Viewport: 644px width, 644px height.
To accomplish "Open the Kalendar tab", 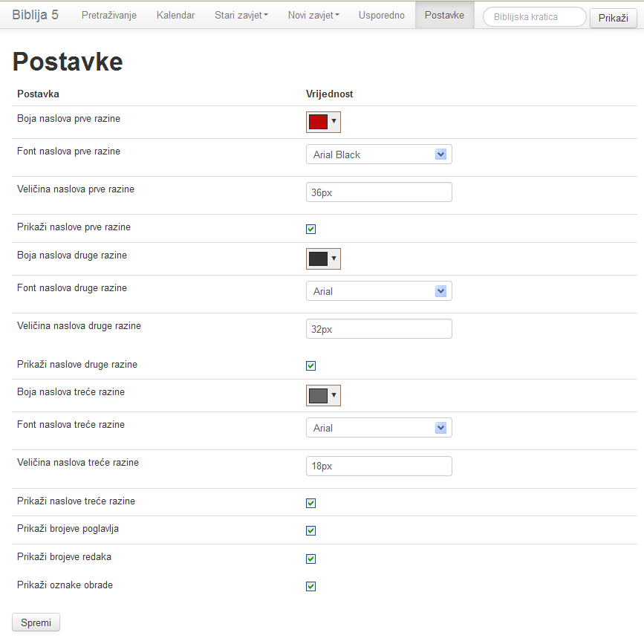I will [x=175, y=15].
